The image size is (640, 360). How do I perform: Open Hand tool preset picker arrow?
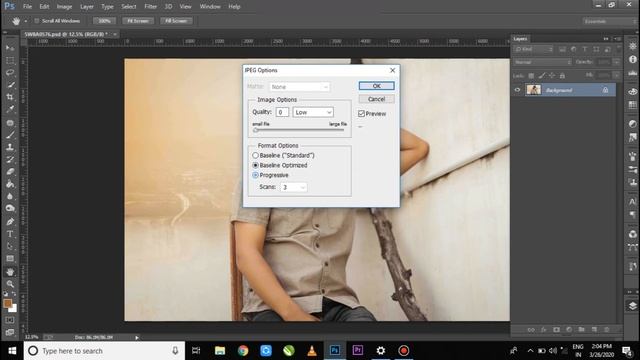26,21
